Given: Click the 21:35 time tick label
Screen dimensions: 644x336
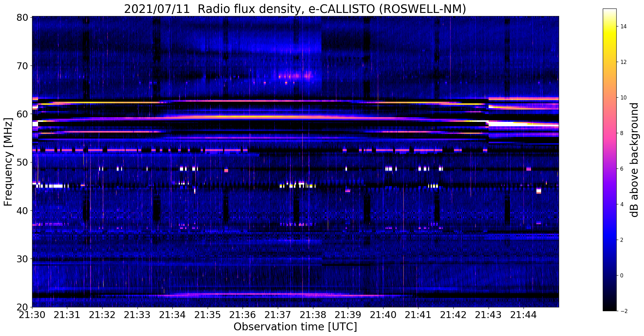Looking at the screenshot, I should click(208, 315).
